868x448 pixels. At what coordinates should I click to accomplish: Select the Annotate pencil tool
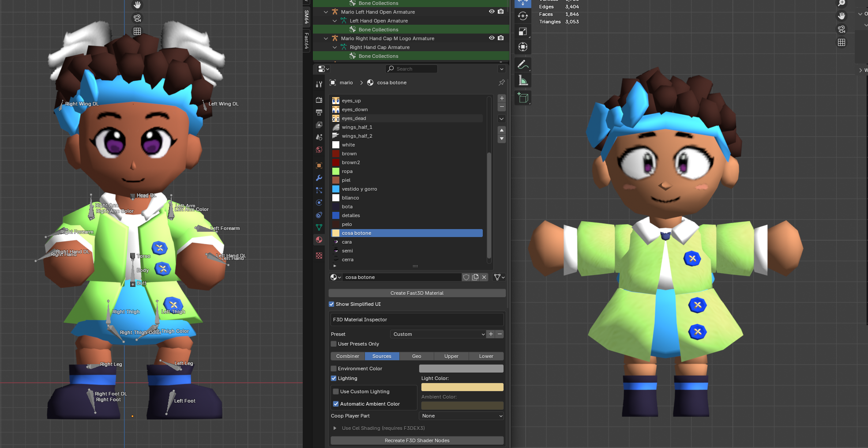[523, 65]
